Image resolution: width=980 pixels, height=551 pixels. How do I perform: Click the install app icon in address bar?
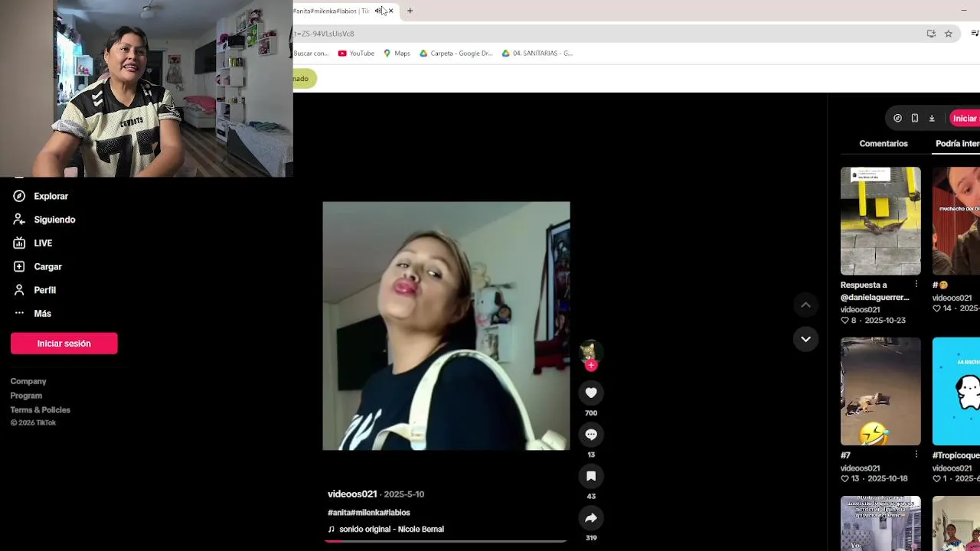[x=931, y=34]
